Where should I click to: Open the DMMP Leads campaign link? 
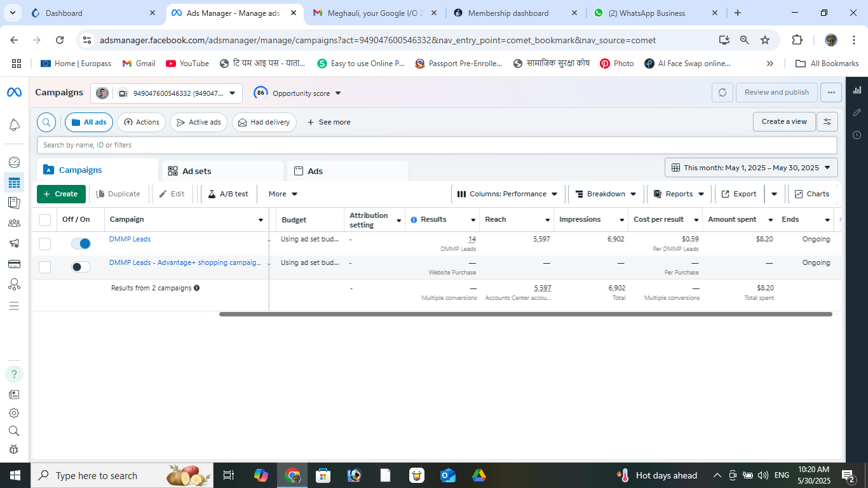(x=130, y=239)
